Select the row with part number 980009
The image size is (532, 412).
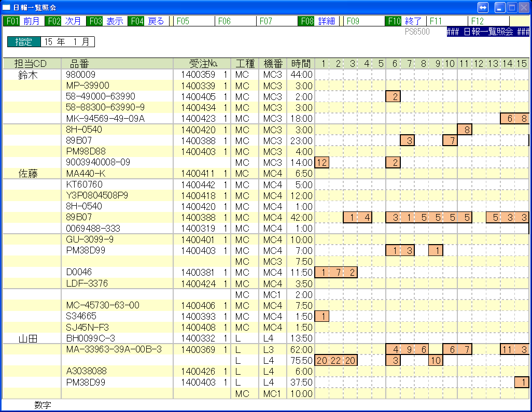(80, 75)
